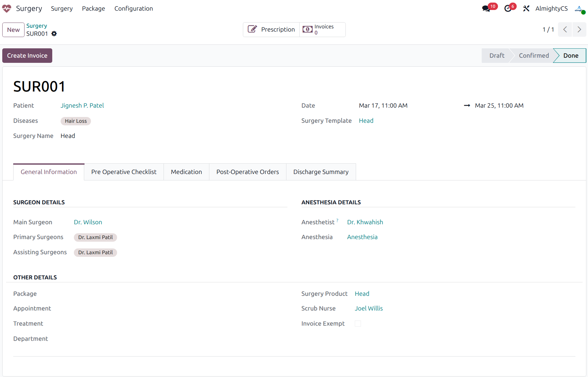Toggle the Invoice Exempt checkbox
This screenshot has height=377, width=588.
[358, 324]
